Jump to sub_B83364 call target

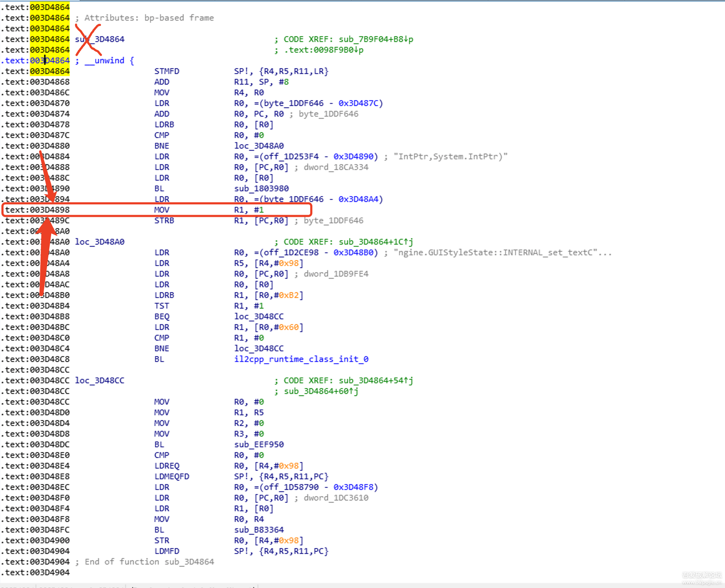coord(259,530)
